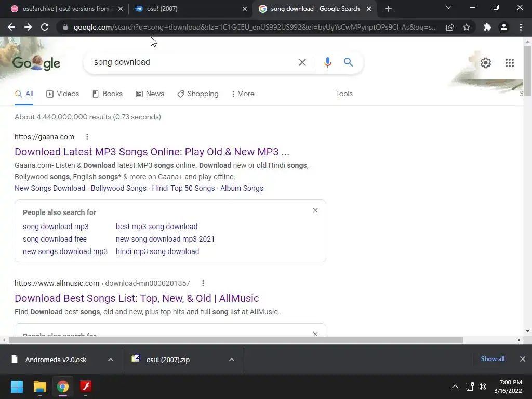Show all downloads
This screenshot has width=532, height=399.
point(493,359)
